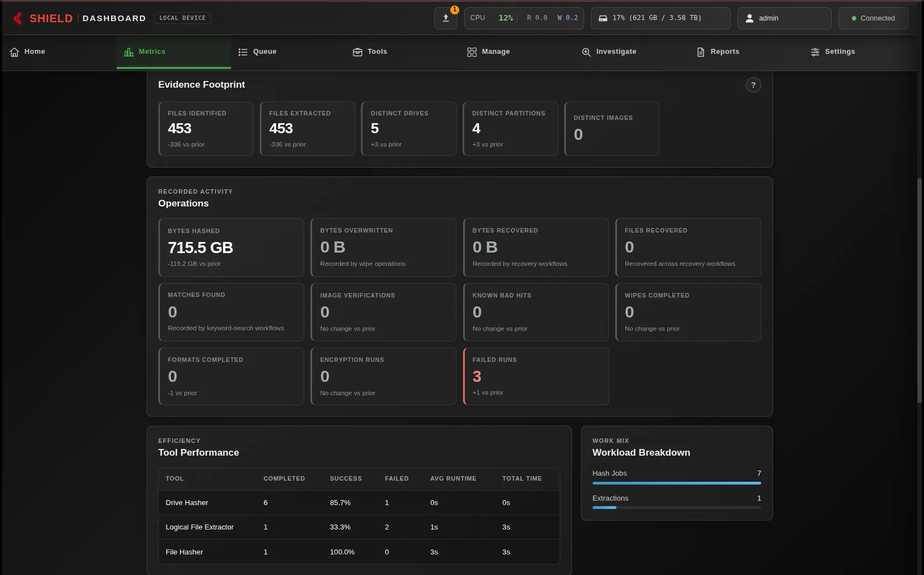Click the Bytes Hashed 715.5 GB card
The image size is (924, 575).
click(x=231, y=248)
